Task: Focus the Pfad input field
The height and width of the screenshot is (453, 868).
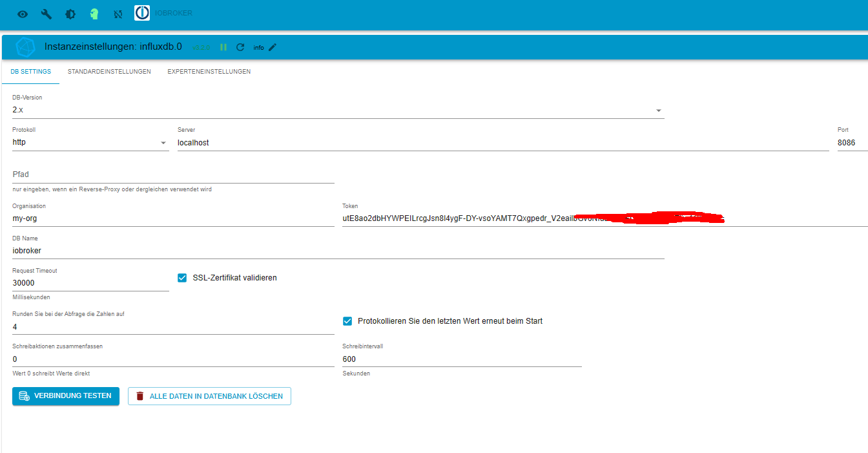Action: [173, 174]
